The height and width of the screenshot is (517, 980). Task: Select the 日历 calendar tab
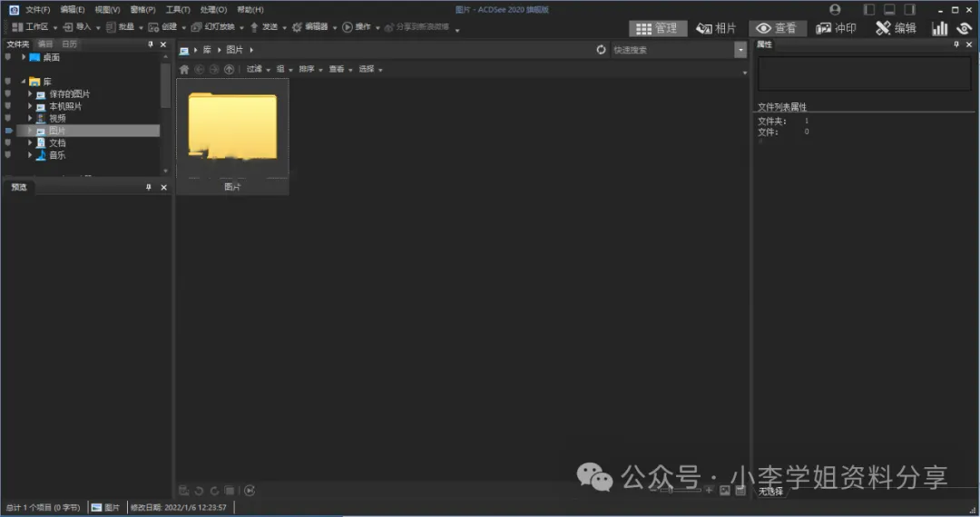pyautogui.click(x=69, y=44)
